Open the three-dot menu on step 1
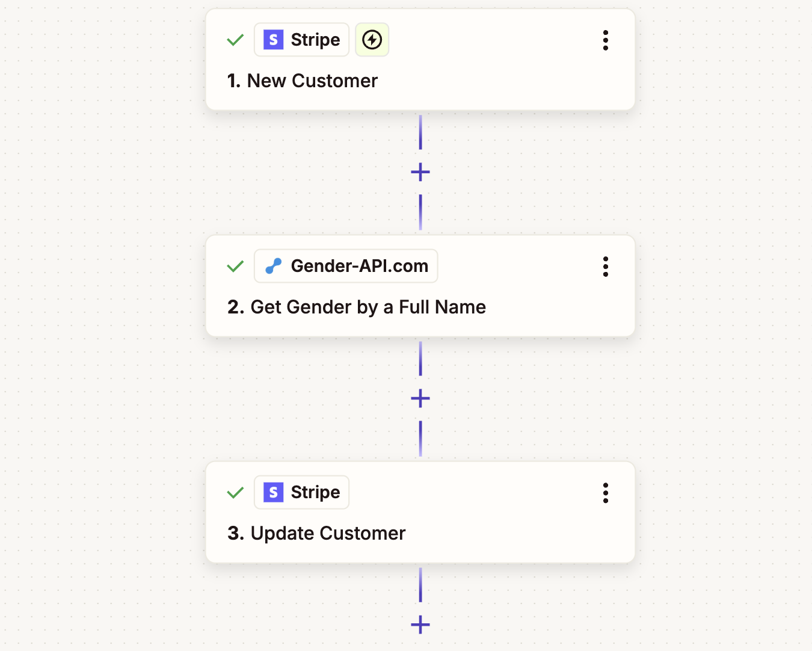 (x=606, y=40)
